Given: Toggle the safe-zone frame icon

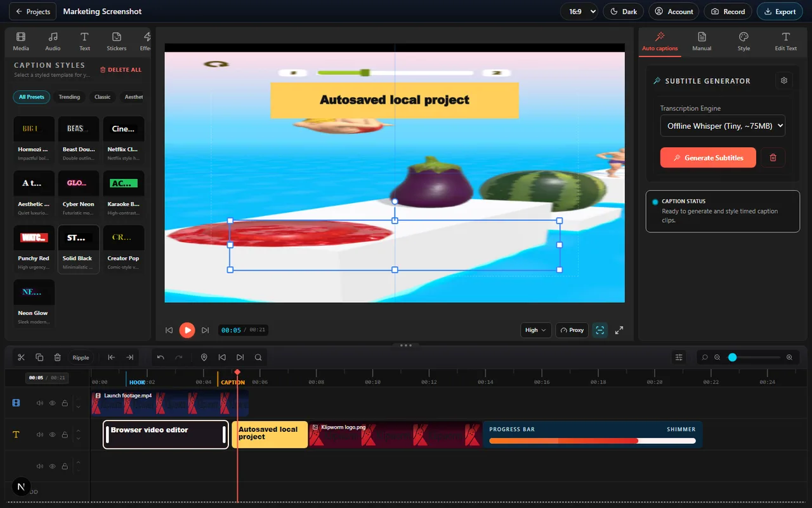Looking at the screenshot, I should [x=600, y=330].
